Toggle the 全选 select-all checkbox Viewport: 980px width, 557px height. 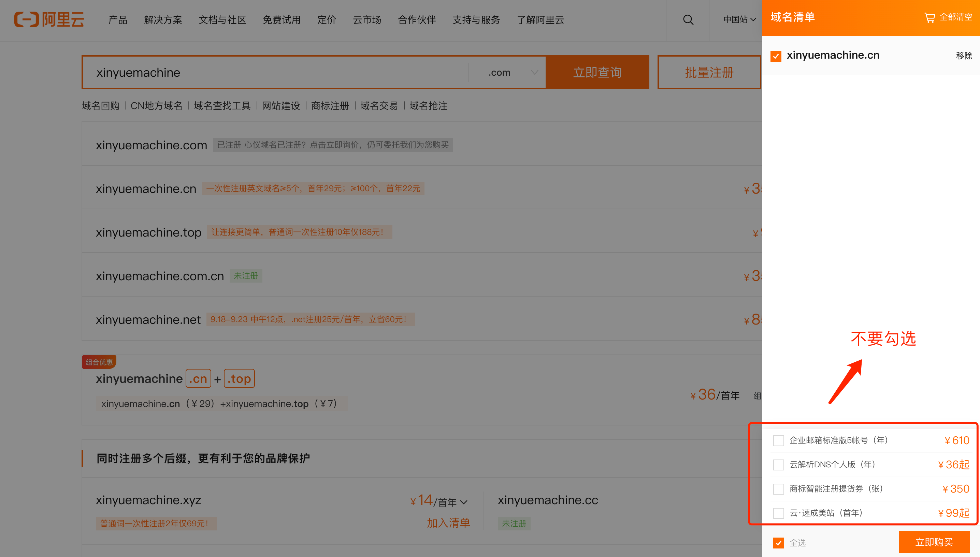778,542
